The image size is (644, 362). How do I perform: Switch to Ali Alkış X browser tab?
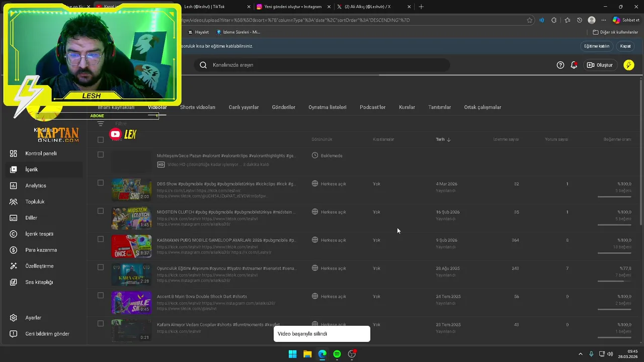[372, 7]
